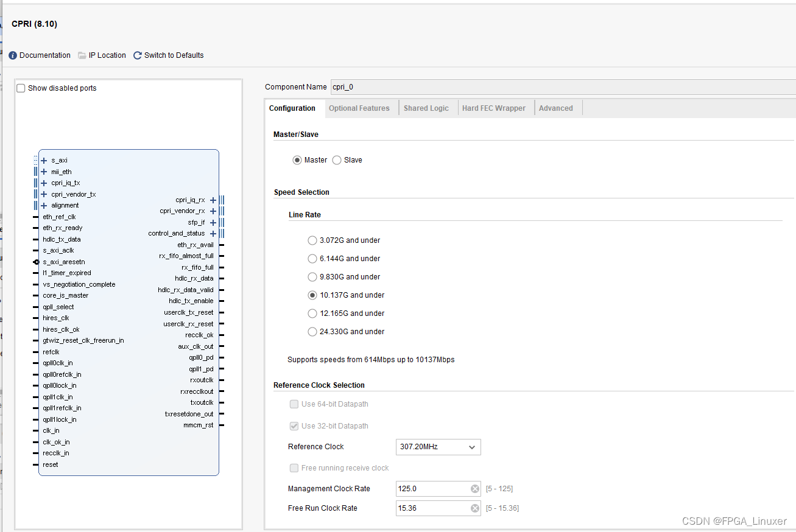The image size is (796, 532).
Task: Toggle Show disabled ports checkbox
Action: point(21,88)
